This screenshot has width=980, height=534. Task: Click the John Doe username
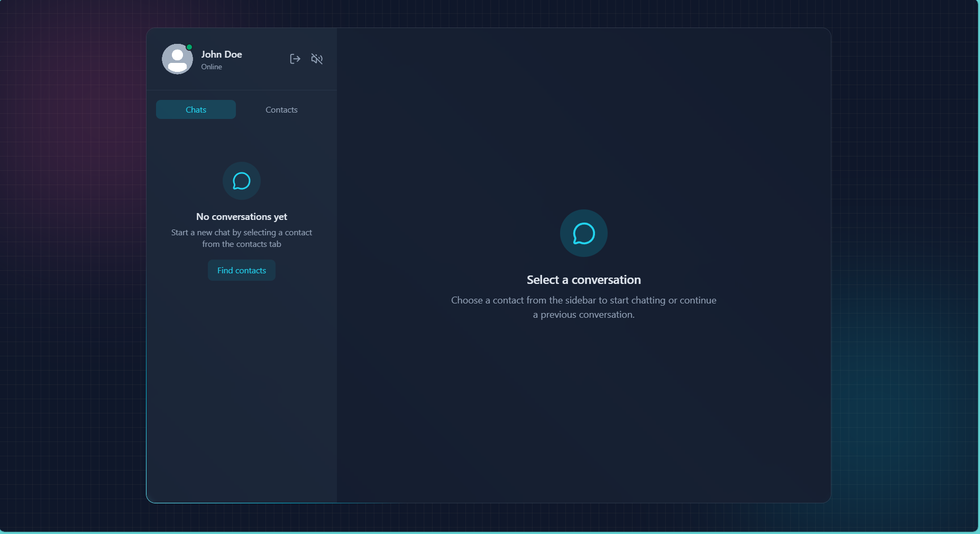click(x=222, y=54)
